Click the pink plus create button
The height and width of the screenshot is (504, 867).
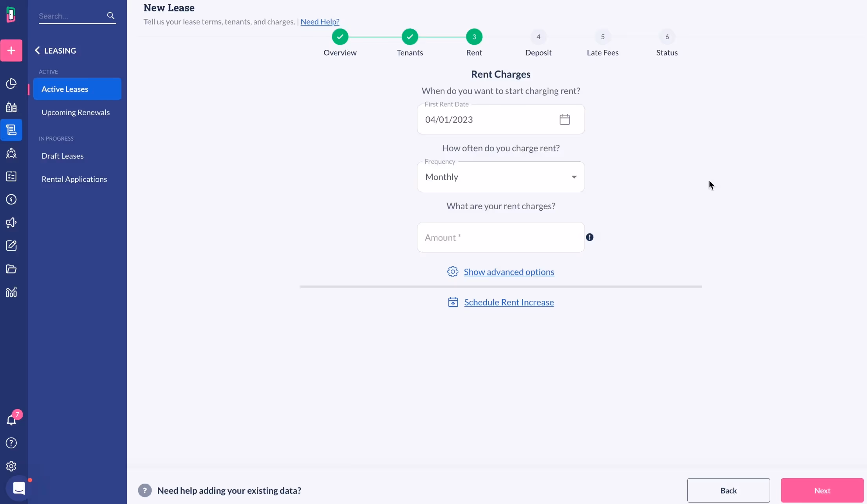[x=11, y=51]
